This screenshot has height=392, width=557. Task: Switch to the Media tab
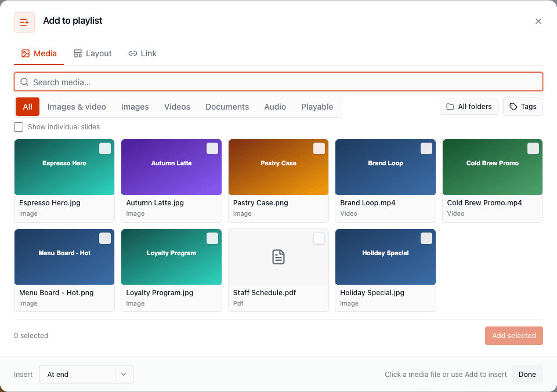[x=39, y=53]
